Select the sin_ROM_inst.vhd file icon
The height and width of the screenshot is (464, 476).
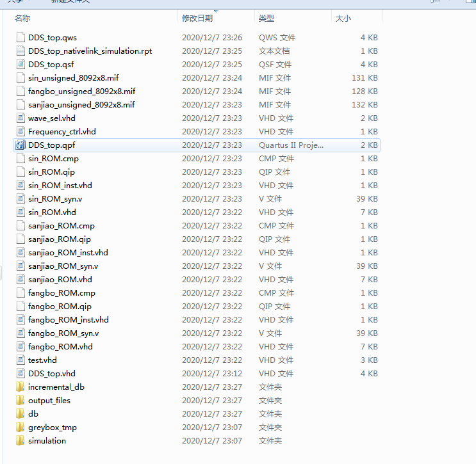(21, 186)
